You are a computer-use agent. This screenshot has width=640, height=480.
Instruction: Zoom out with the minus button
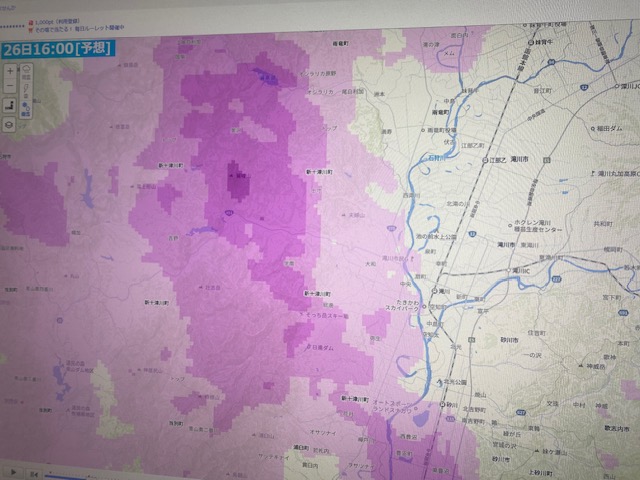10,88
